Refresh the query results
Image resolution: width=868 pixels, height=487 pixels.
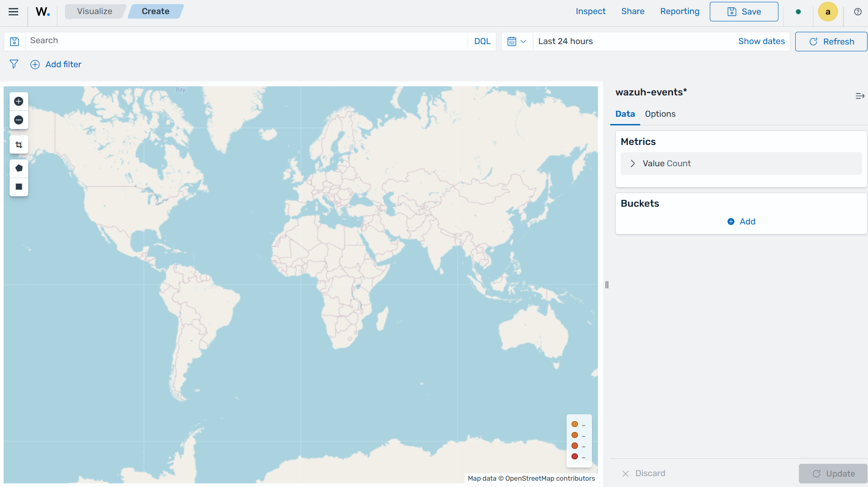point(831,42)
